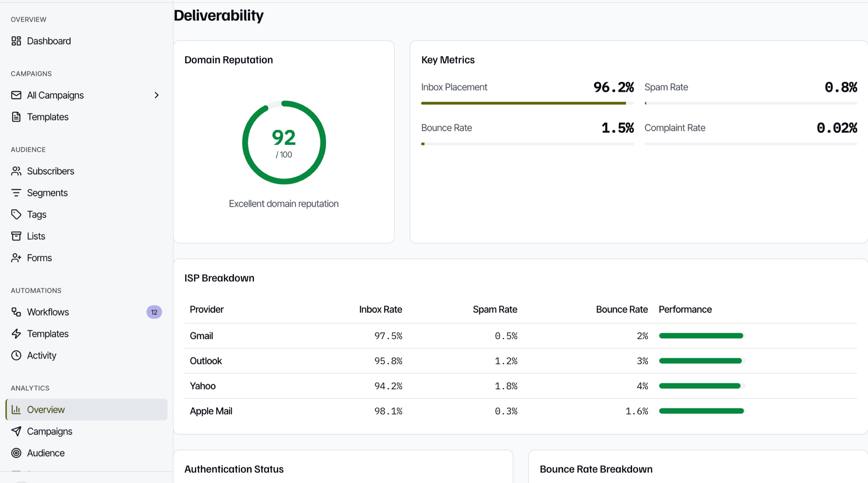
Task: Click the Yahoo performance bar
Action: tap(702, 386)
